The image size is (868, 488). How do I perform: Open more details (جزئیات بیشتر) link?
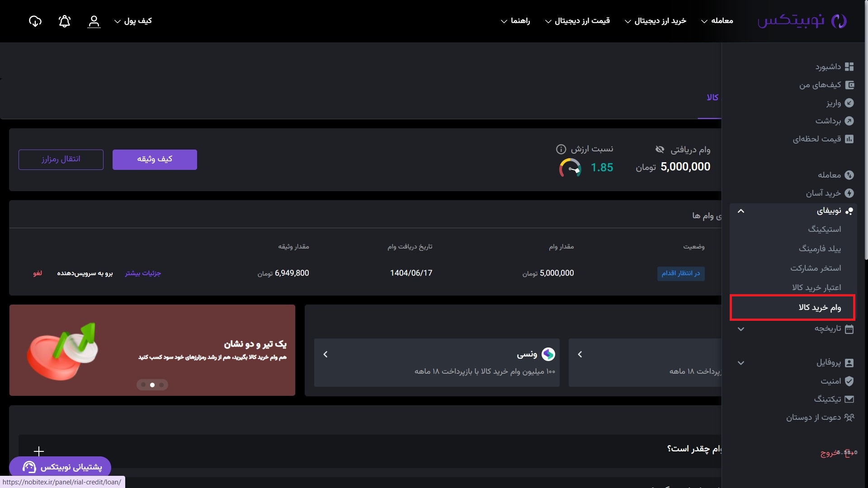point(143,273)
